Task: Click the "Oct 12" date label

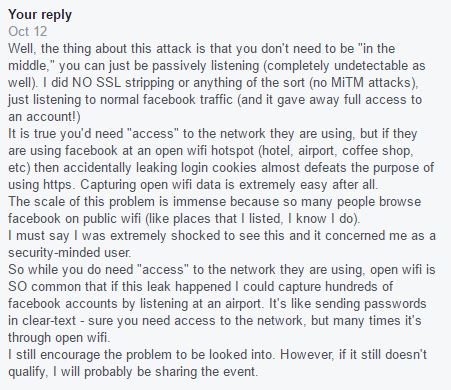Action: 28,31
